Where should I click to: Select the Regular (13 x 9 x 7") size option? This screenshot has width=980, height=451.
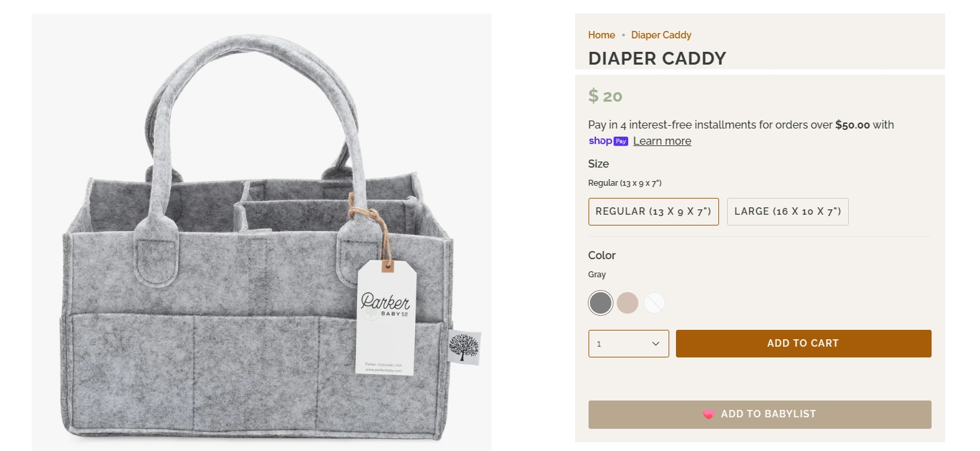tap(653, 211)
